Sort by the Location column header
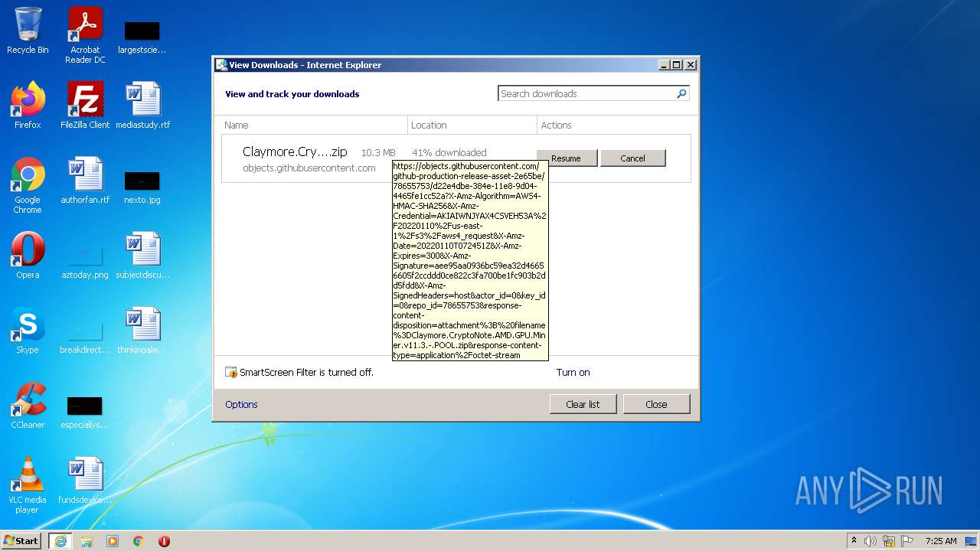This screenshot has width=980, height=551. point(472,125)
